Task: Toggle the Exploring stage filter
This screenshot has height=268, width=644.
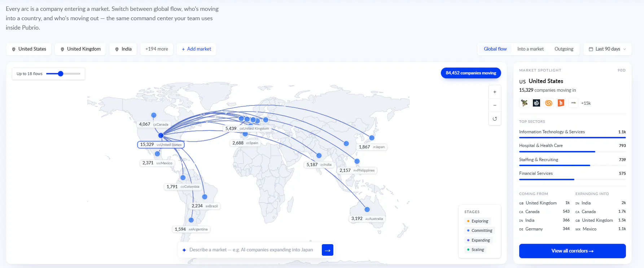Action: (478, 221)
